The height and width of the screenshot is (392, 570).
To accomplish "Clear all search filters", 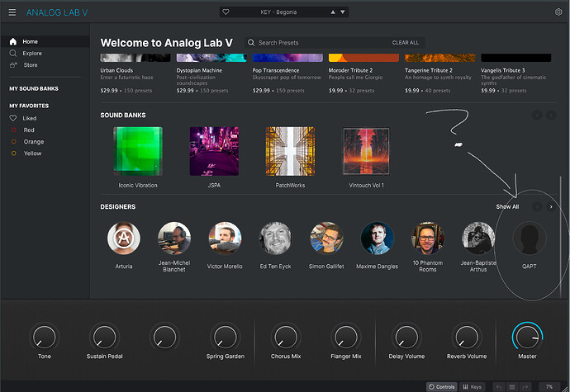I will click(x=406, y=43).
